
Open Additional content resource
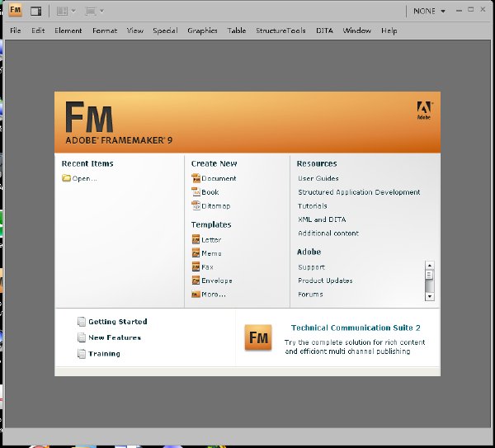point(328,233)
